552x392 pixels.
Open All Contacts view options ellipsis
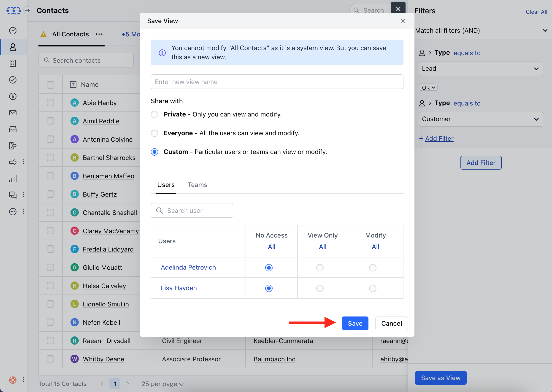99,34
